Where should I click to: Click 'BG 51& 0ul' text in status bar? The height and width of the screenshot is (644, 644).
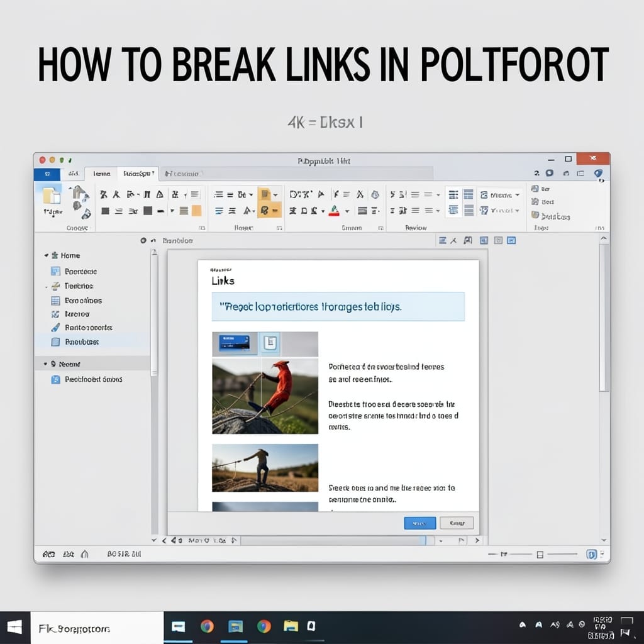(124, 554)
